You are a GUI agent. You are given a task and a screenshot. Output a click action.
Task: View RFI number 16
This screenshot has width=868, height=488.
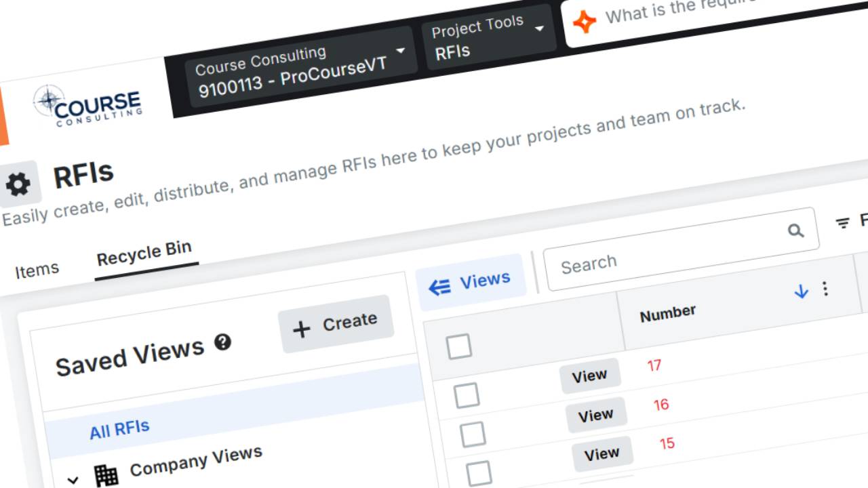(595, 415)
